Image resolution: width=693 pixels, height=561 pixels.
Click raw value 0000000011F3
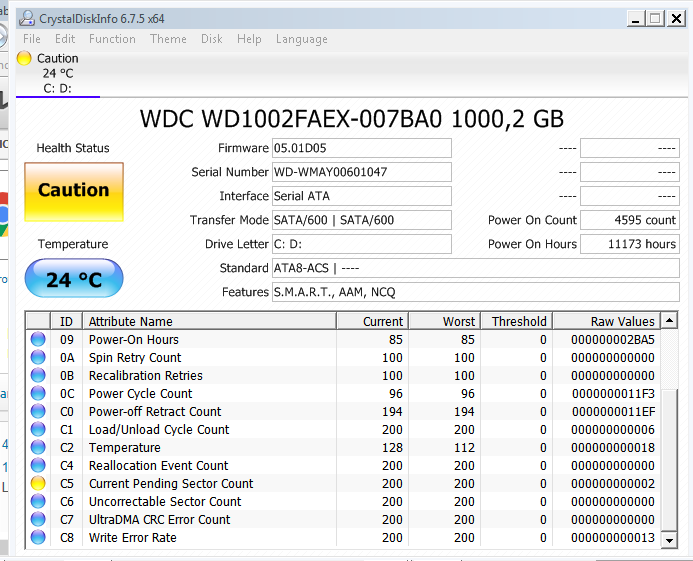613,393
